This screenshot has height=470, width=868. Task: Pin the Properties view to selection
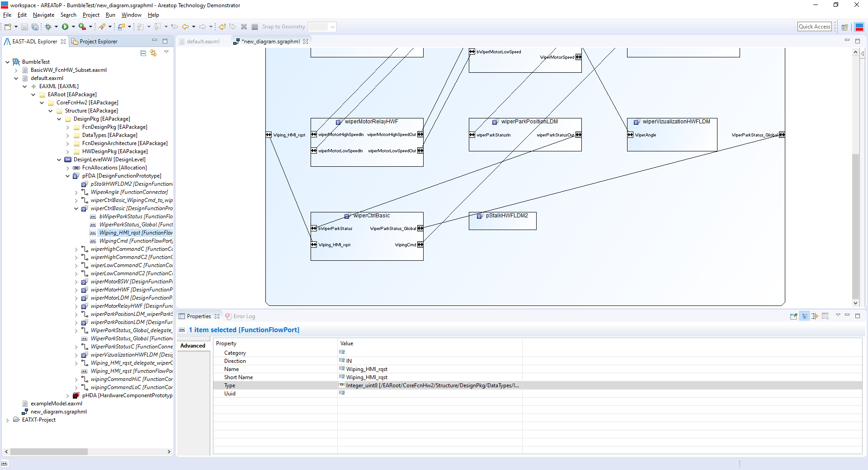tap(793, 316)
